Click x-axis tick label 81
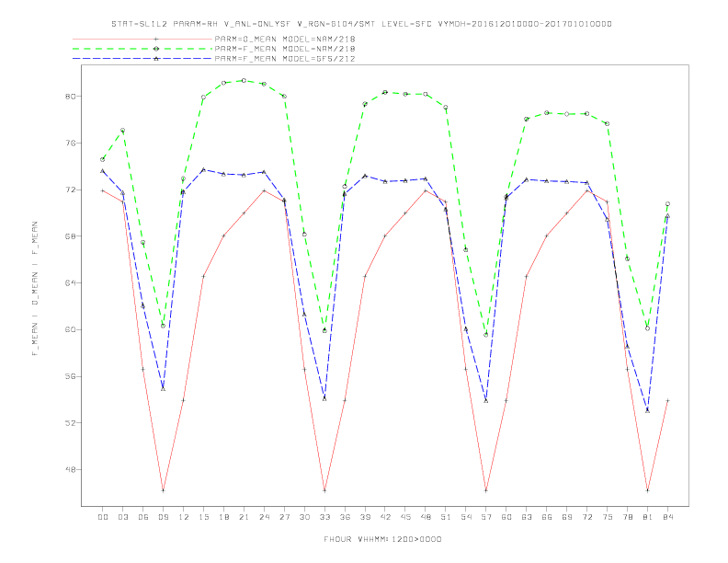This screenshot has height=563, width=728. pos(648,517)
